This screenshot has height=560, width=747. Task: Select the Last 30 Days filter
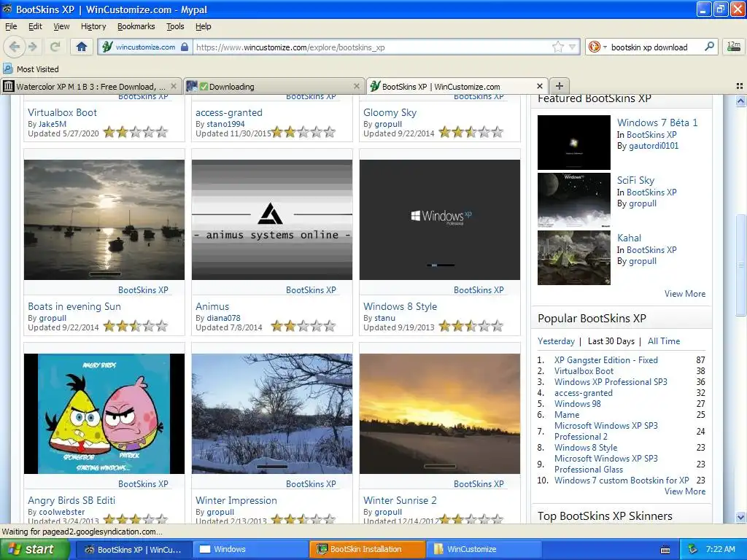point(611,341)
